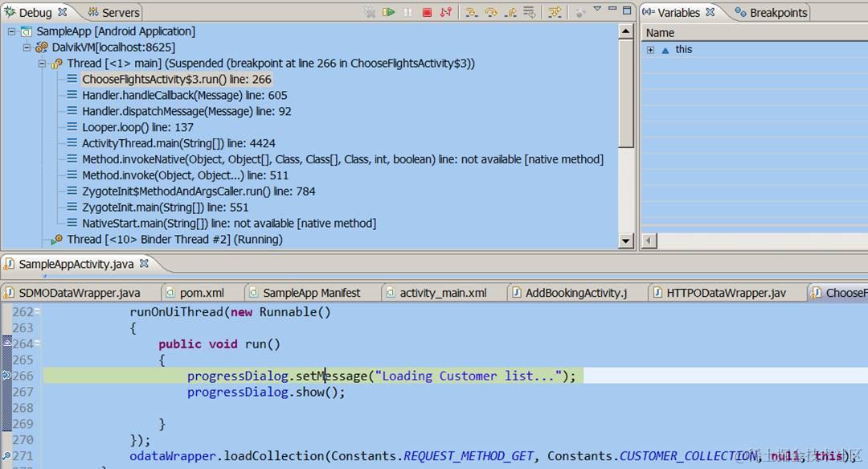868x469 pixels.
Task: Click the Suspend (pause) icon
Action: point(408,11)
